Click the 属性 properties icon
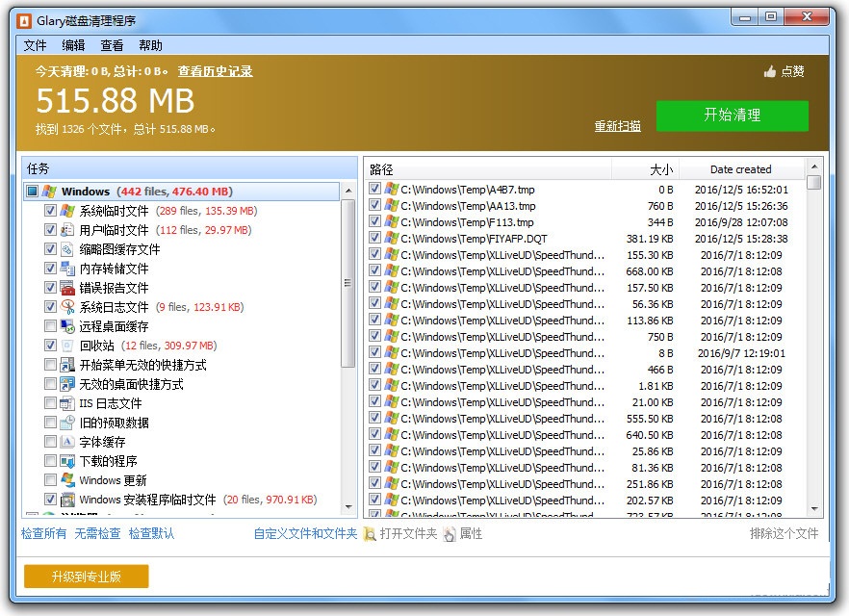The width and height of the screenshot is (849, 616). [x=450, y=534]
